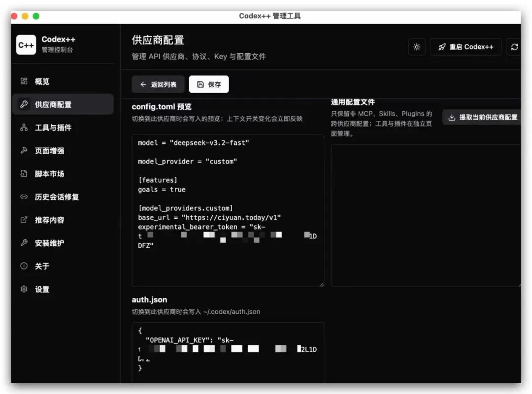
Task: Click the gear icon beside 设置
Action: [x=24, y=289]
